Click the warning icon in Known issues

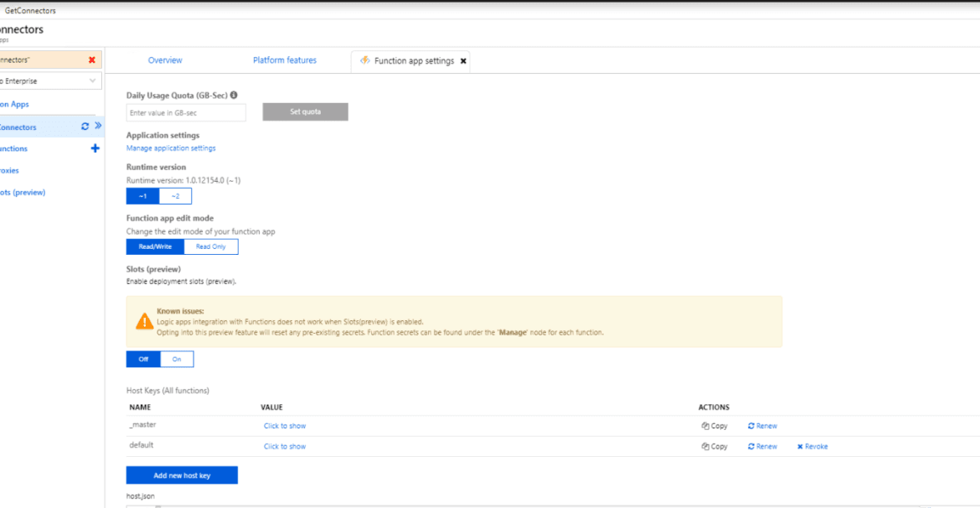[x=144, y=321]
